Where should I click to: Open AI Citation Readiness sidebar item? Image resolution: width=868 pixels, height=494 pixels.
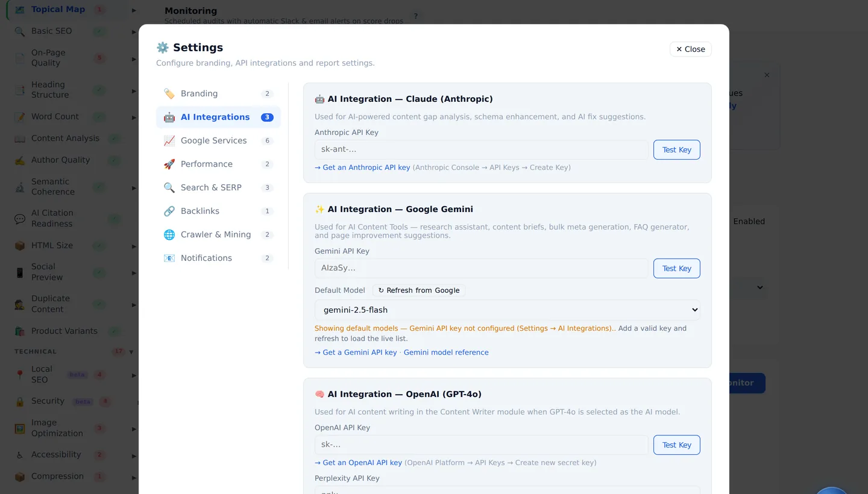coord(52,218)
